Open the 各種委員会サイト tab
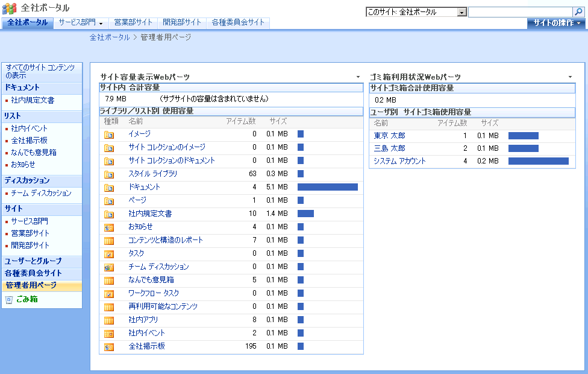The image size is (588, 374). pyautogui.click(x=238, y=23)
